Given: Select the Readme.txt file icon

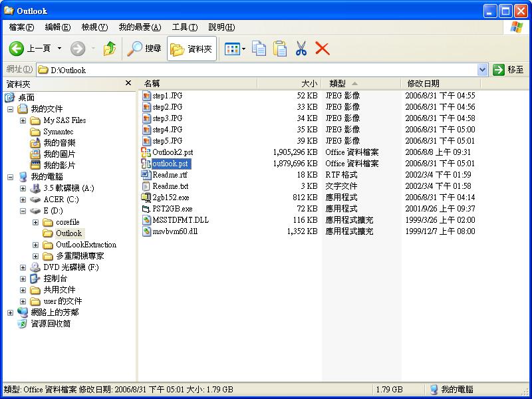Looking at the screenshot, I should pos(146,186).
